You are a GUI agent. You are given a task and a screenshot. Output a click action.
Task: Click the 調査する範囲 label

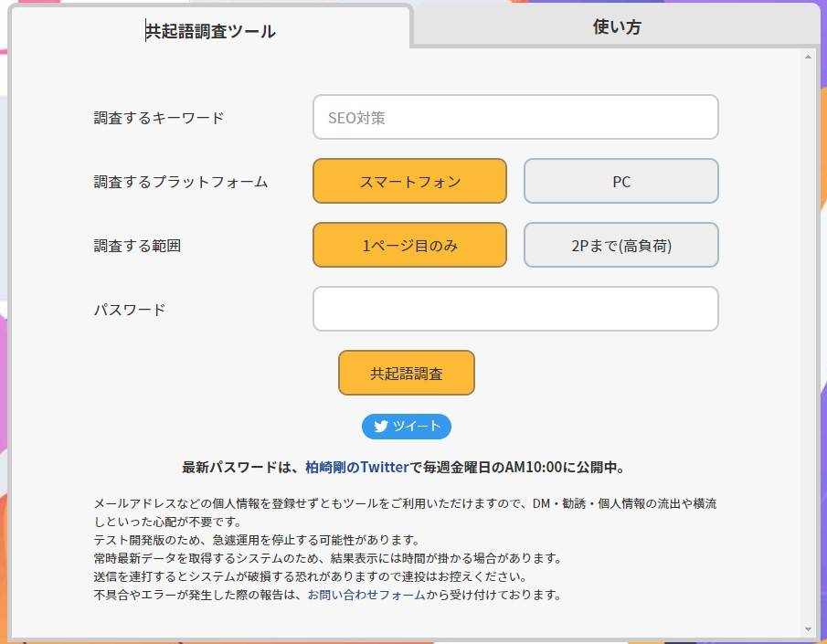pos(137,246)
